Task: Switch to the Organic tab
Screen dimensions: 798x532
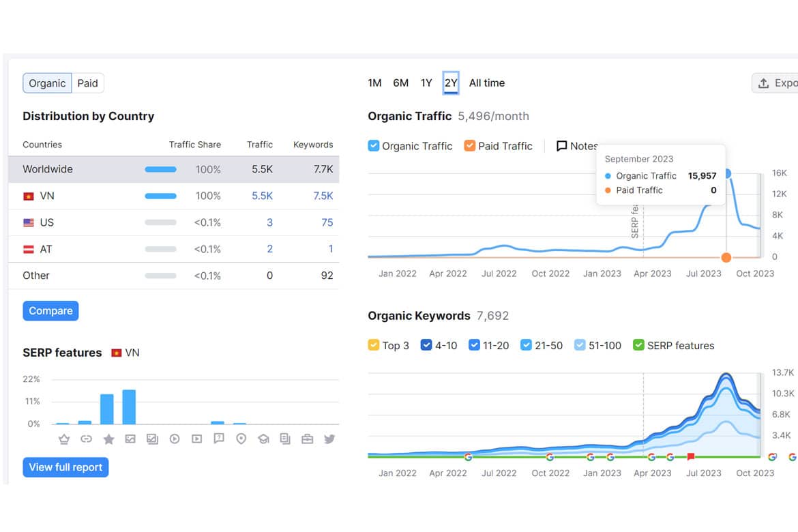Action: pyautogui.click(x=47, y=83)
